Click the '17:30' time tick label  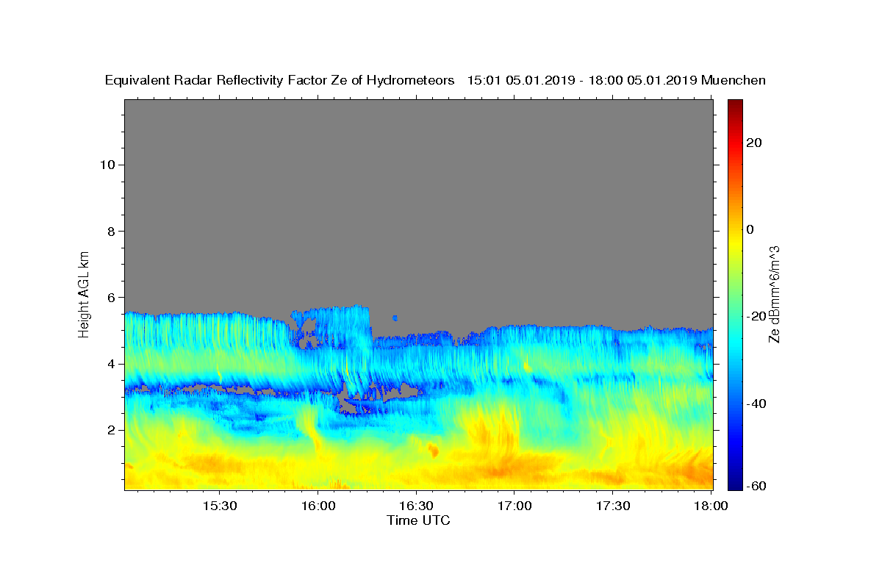[x=612, y=506]
